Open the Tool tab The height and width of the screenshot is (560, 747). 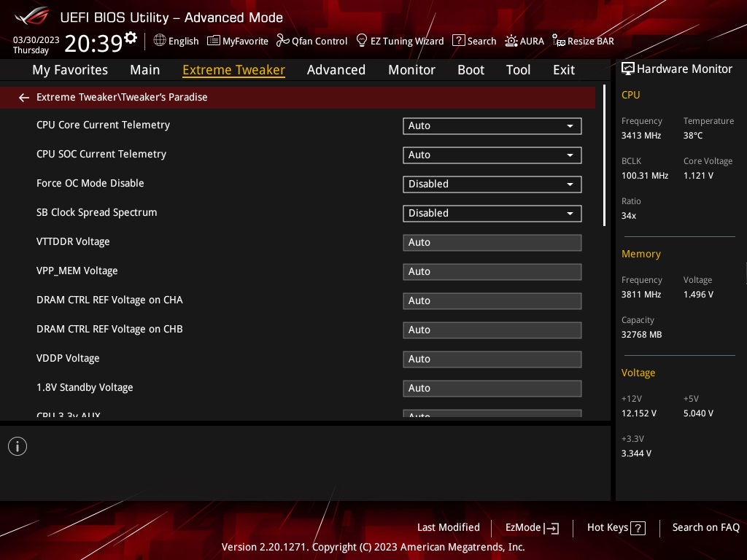click(519, 70)
